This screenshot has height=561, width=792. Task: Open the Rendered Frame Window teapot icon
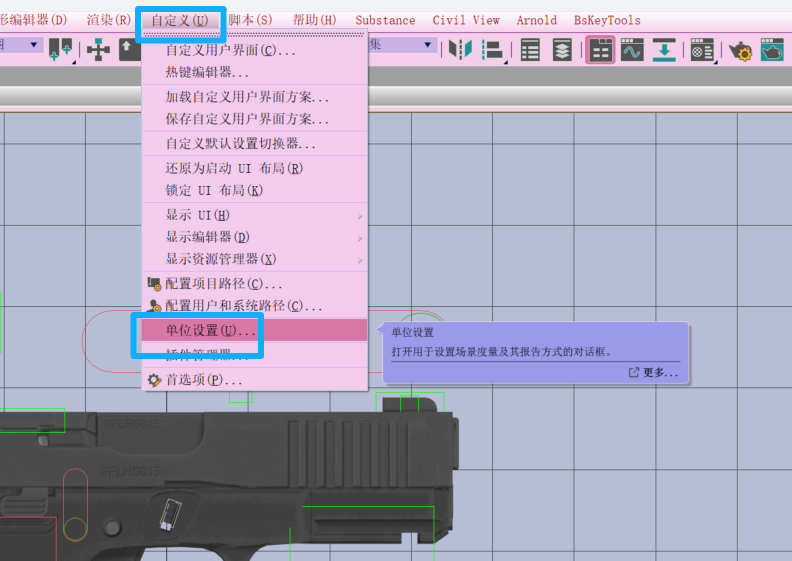(772, 49)
